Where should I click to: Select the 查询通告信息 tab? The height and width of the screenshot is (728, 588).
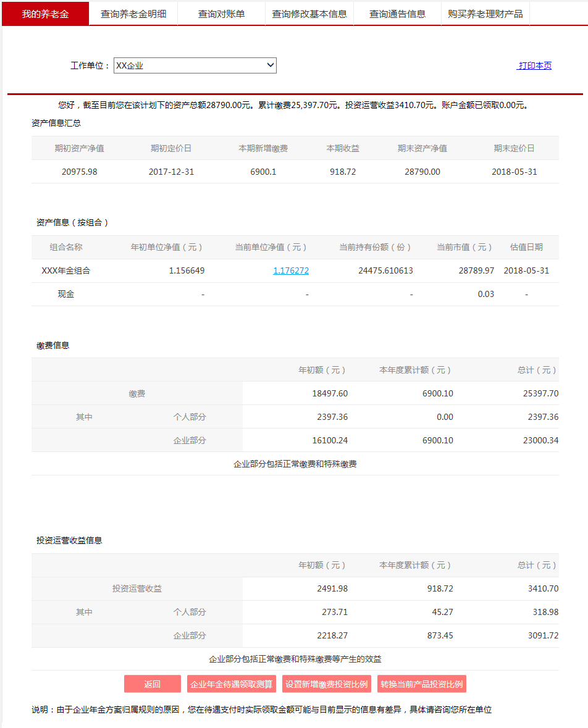point(397,14)
